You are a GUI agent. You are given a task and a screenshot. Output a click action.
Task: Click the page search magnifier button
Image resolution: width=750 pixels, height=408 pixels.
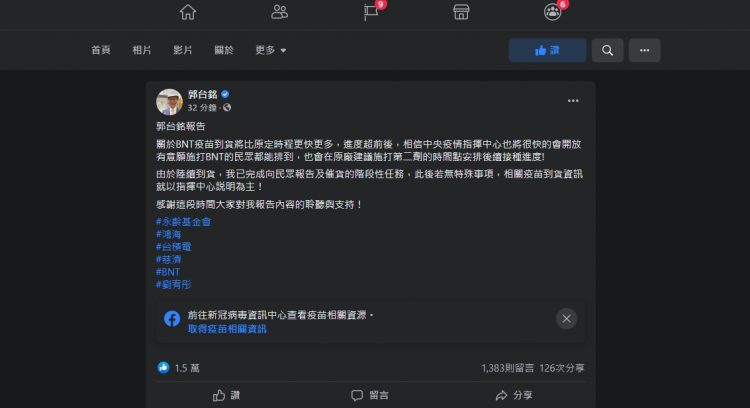click(607, 50)
